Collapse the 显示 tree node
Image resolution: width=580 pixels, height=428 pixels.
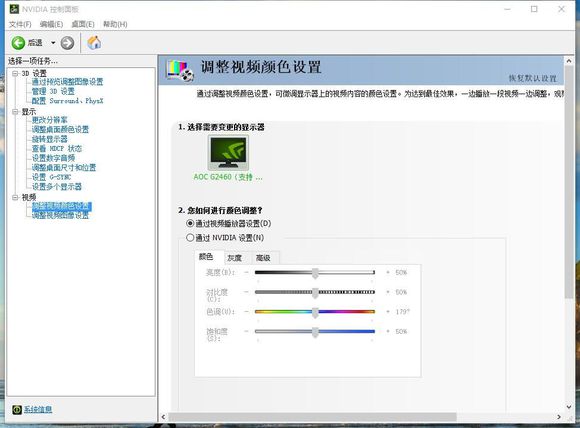[15, 111]
